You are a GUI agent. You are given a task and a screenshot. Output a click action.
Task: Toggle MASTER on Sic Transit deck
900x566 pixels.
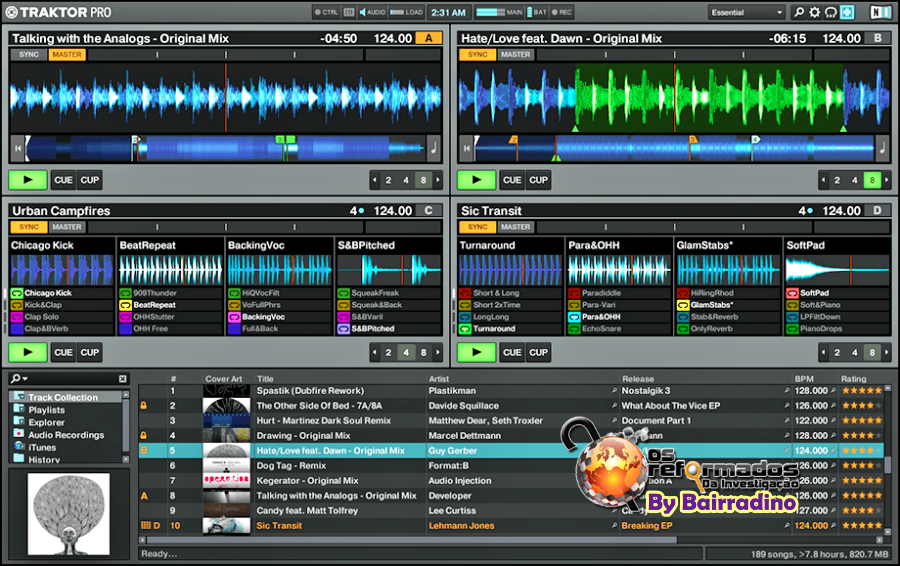[515, 227]
